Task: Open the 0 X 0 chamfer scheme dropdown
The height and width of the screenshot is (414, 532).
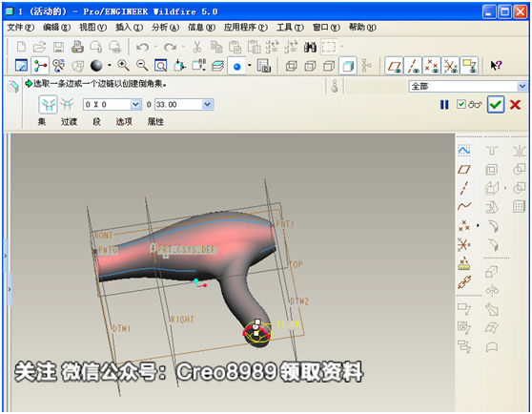Action: click(136, 105)
